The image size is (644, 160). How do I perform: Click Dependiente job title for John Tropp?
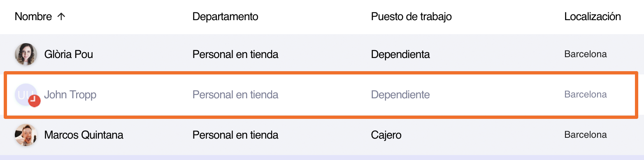400,95
